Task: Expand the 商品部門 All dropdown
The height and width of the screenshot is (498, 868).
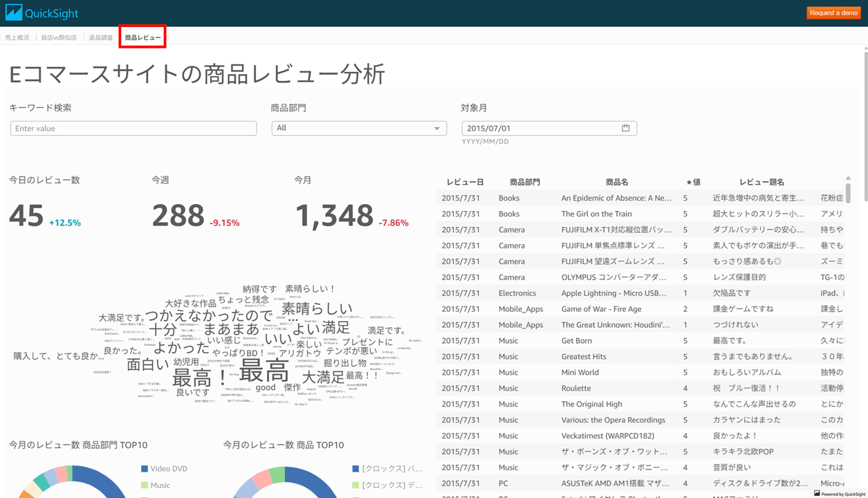Action: tap(359, 128)
